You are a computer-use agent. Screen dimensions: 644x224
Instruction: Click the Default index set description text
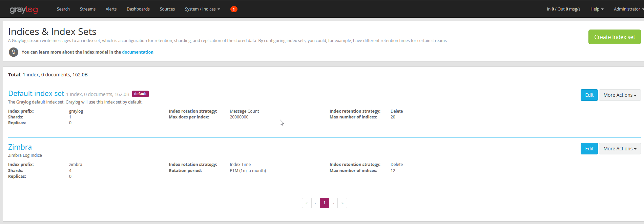click(75, 102)
